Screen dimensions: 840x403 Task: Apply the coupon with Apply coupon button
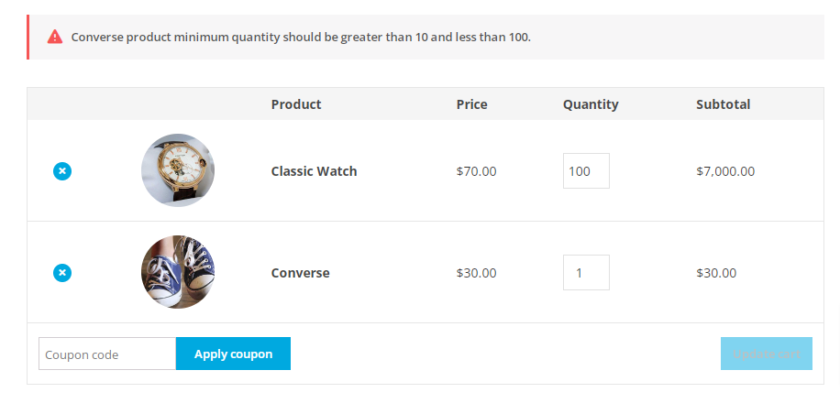[x=233, y=354]
